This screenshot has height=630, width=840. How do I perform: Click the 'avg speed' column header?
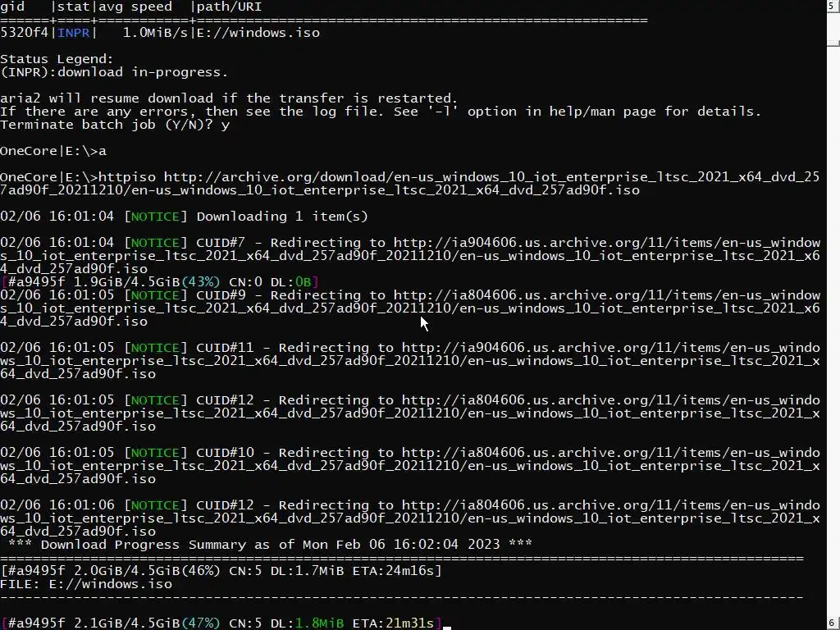(135, 7)
